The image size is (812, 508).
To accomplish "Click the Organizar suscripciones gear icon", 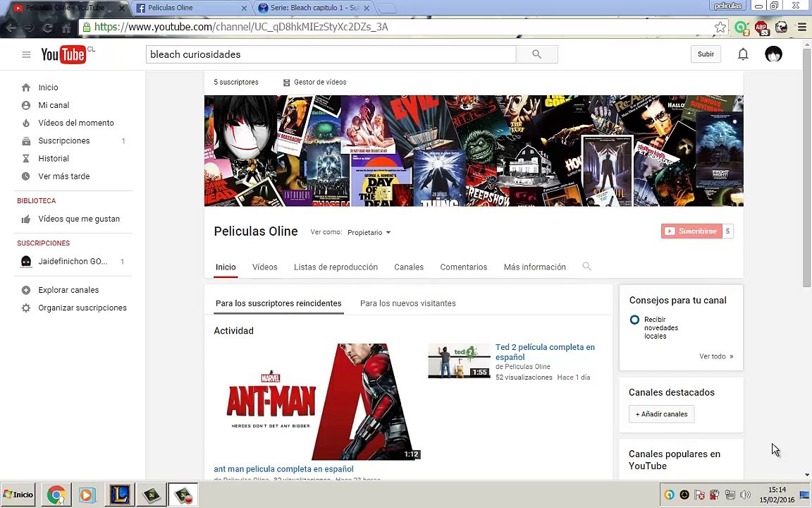I will pyautogui.click(x=26, y=308).
